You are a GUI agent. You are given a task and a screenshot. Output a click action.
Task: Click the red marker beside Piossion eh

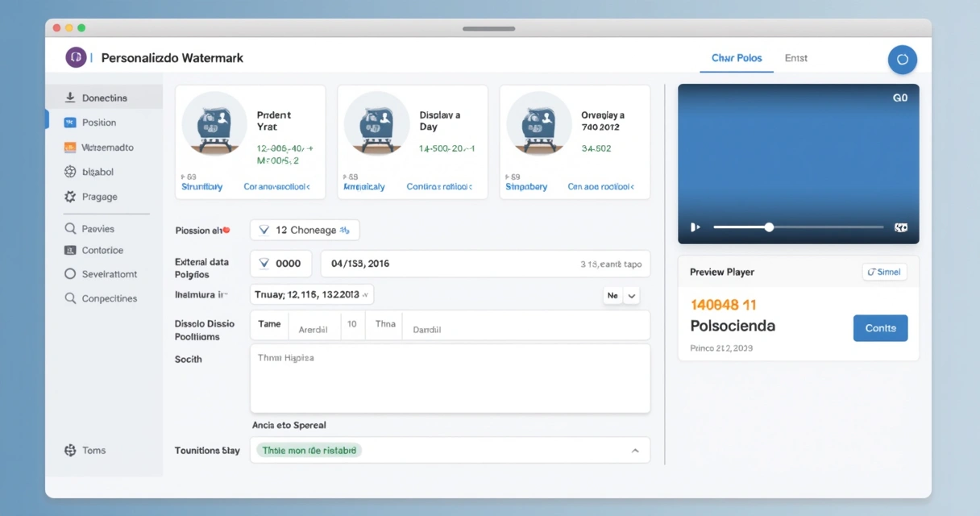(x=226, y=230)
